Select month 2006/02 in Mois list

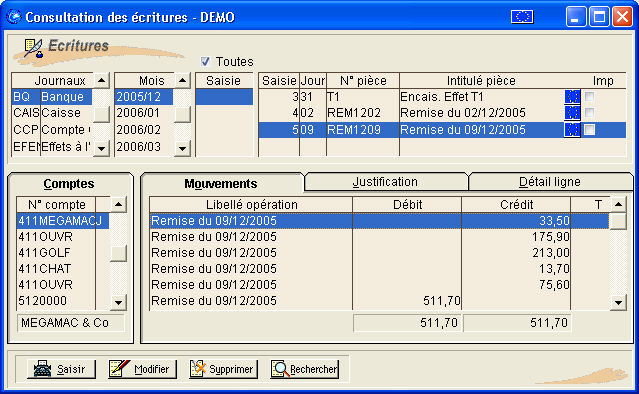(x=144, y=130)
